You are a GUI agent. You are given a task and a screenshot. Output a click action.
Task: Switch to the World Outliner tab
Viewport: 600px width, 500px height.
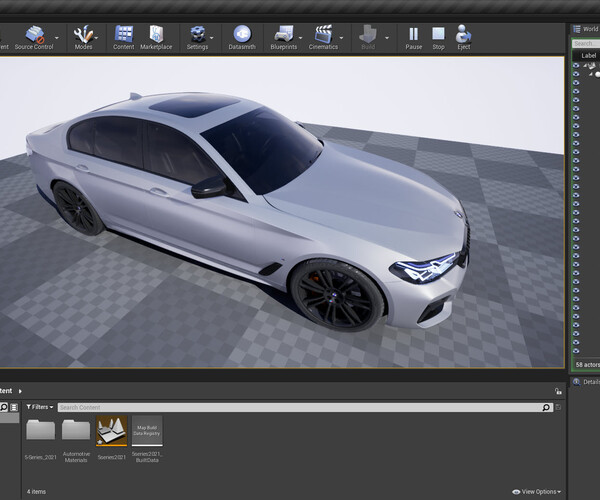587,29
